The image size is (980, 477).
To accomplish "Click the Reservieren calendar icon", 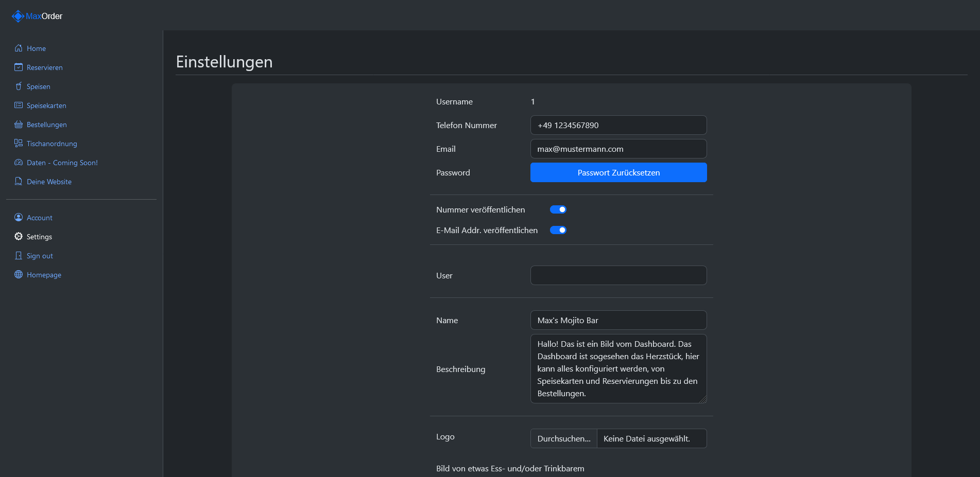I will tap(19, 67).
